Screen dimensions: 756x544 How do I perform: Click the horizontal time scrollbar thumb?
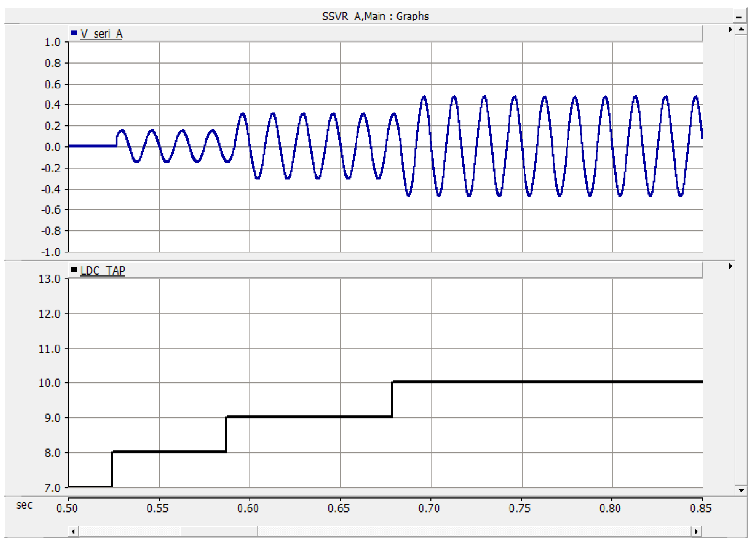(x=219, y=531)
